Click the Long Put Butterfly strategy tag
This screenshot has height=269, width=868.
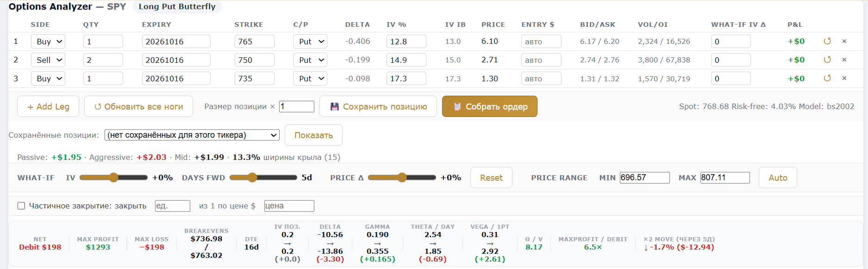pyautogui.click(x=177, y=6)
